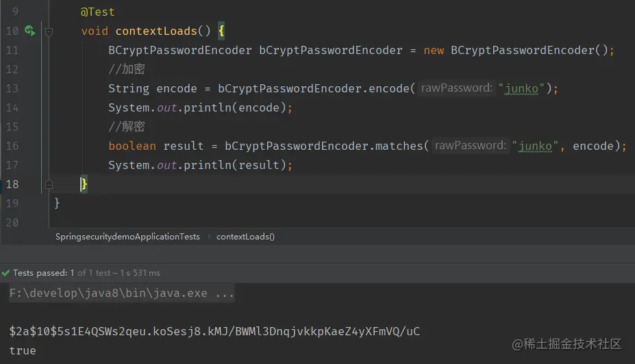Click the class closing brace on line 19
The width and height of the screenshot is (635, 364).
57,203
